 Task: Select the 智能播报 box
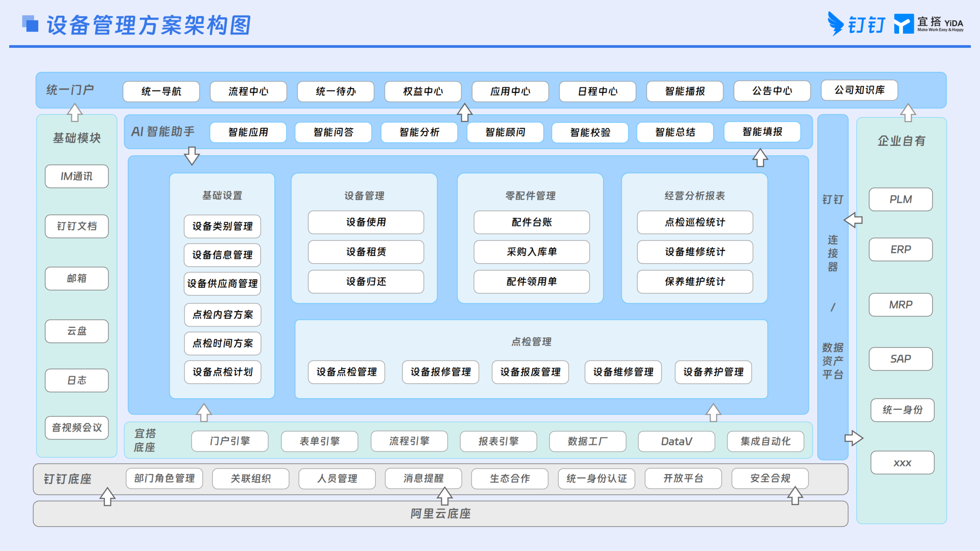[685, 91]
